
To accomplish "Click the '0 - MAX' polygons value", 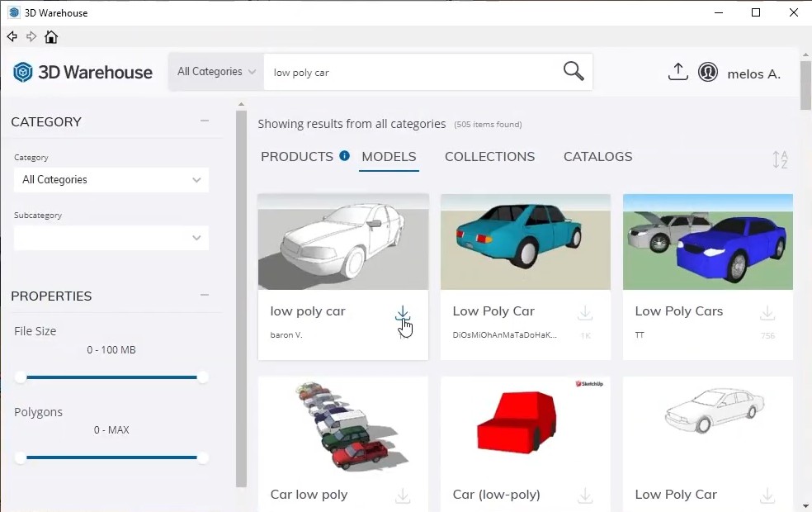I will tap(111, 430).
